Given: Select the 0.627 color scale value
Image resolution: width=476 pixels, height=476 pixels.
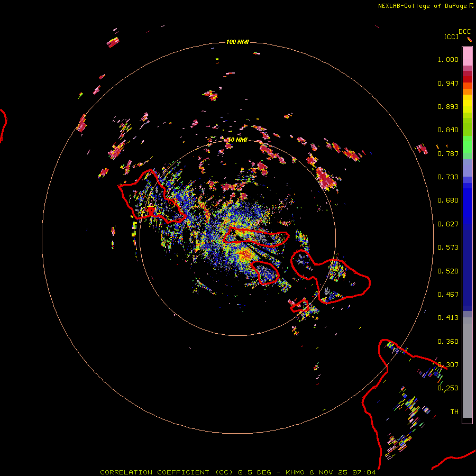Looking at the screenshot, I should tap(448, 224).
